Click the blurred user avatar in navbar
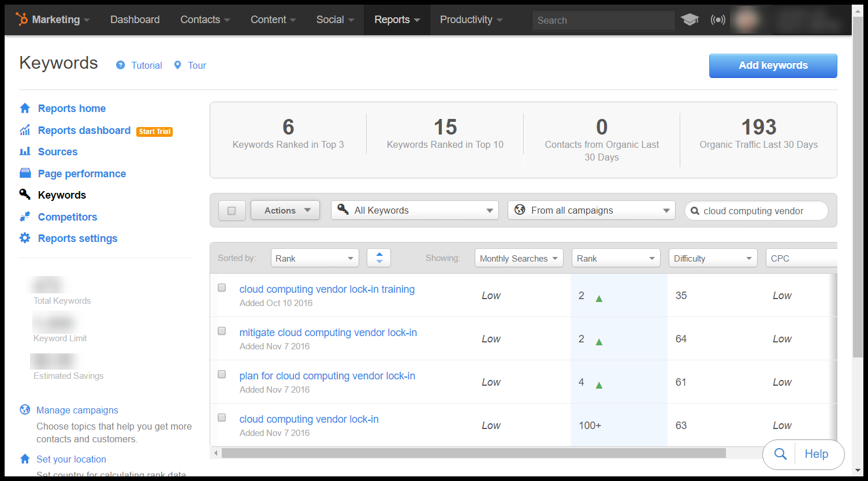The width and height of the screenshot is (868, 481). tap(746, 20)
